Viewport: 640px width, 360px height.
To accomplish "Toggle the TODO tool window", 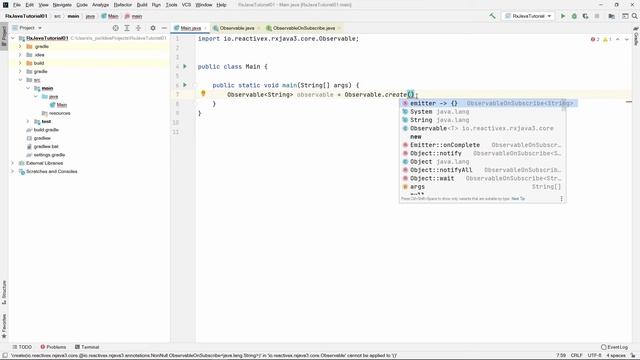I will tap(22, 347).
